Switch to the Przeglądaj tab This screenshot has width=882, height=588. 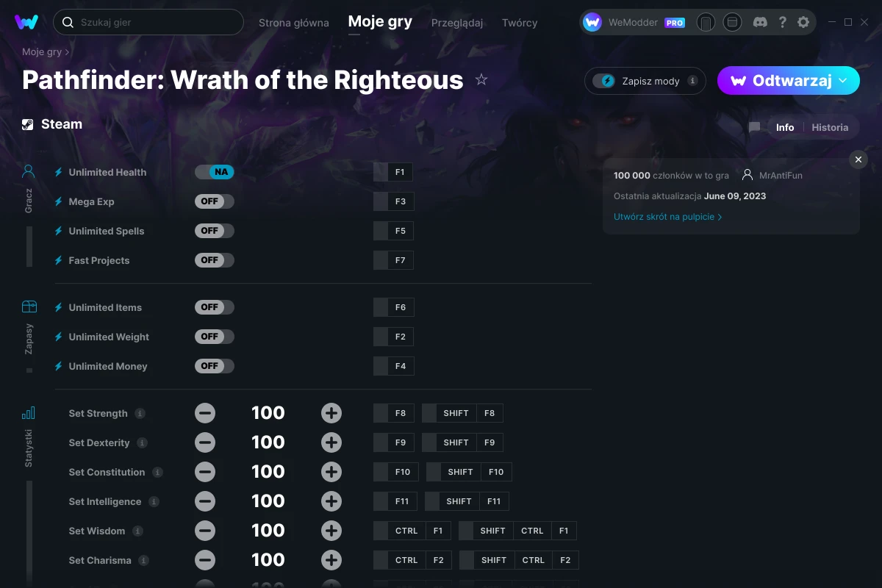point(457,23)
